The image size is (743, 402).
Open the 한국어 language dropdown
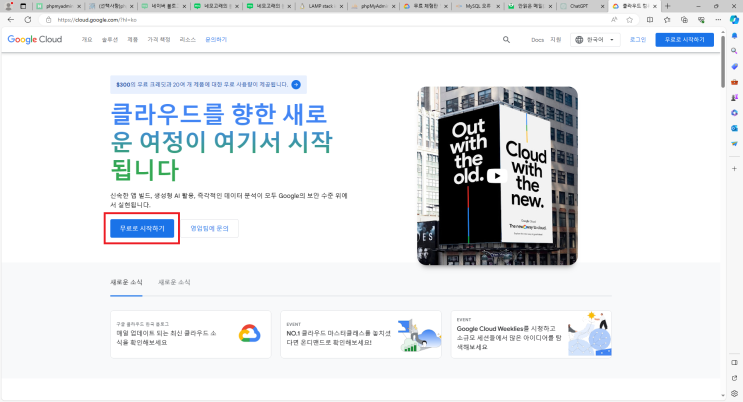pyautogui.click(x=595, y=40)
